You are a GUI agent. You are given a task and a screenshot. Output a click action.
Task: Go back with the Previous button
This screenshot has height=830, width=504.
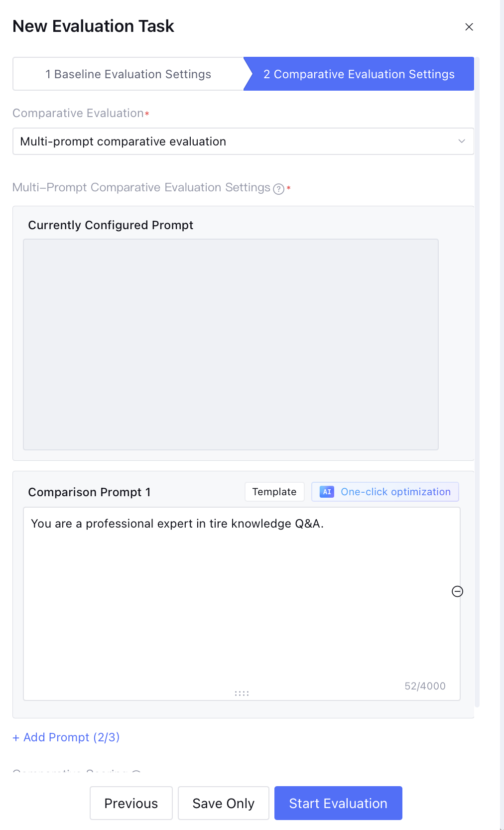click(x=131, y=803)
